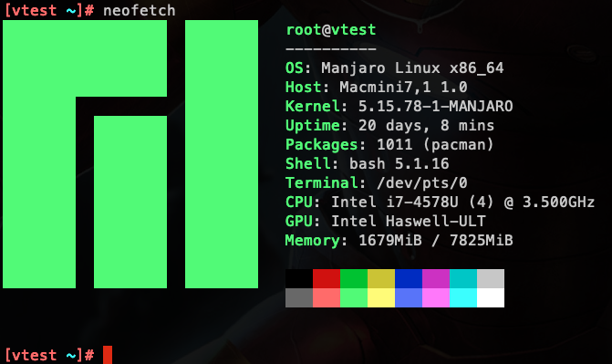The height and width of the screenshot is (364, 612).
Task: Click the bright yellow color swatch
Action: coord(381,297)
